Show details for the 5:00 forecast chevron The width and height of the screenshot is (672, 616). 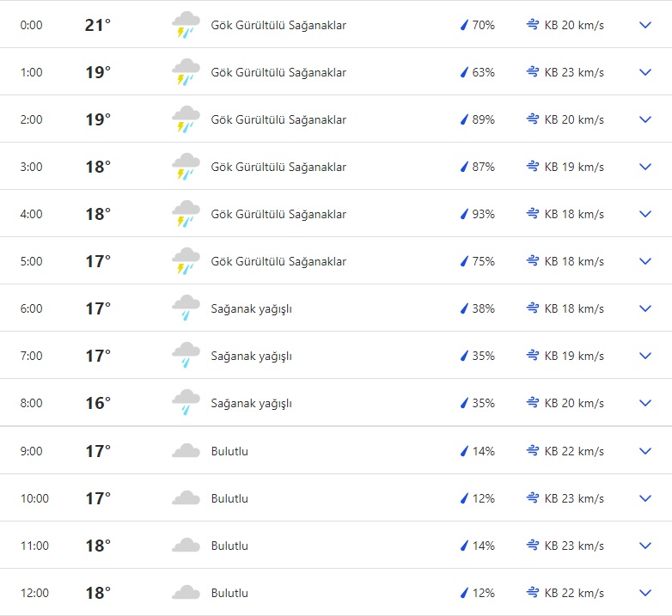pos(645,261)
